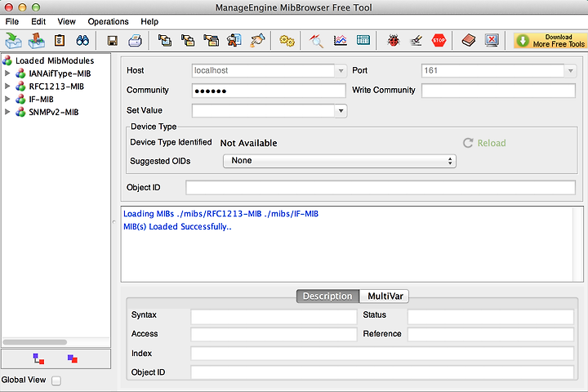The width and height of the screenshot is (588, 392).
Task: Click the Host input field
Action: click(x=263, y=70)
